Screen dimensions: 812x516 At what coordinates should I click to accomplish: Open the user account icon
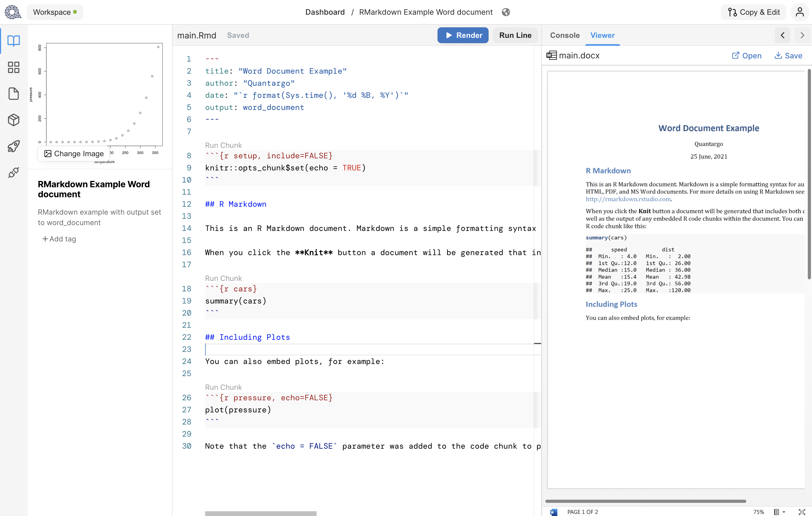(800, 12)
